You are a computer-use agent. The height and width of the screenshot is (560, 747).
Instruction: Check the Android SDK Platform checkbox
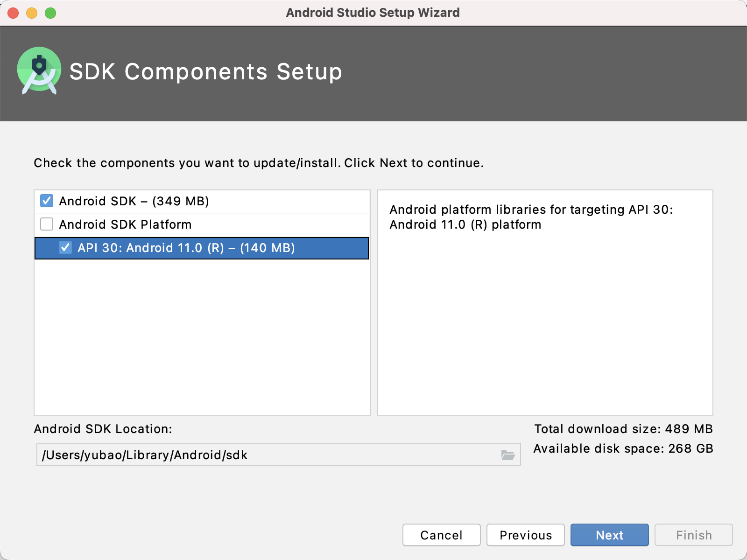(47, 224)
